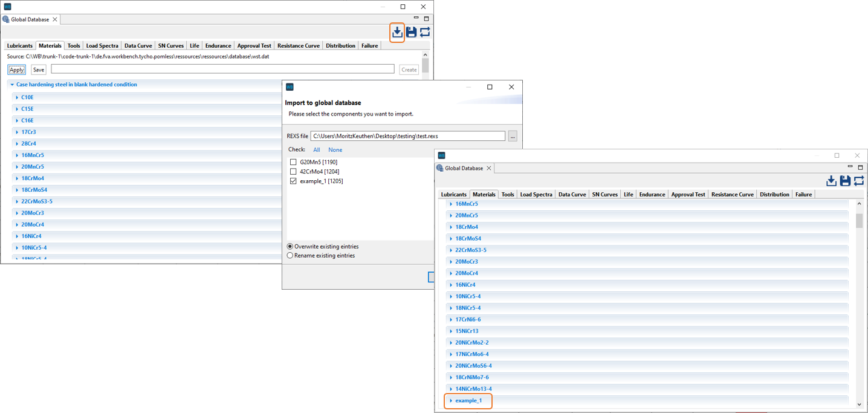Viewport: 868px width, 413px height.
Task: Check the 42CrMo4 [1204] checkbox
Action: [x=293, y=171]
